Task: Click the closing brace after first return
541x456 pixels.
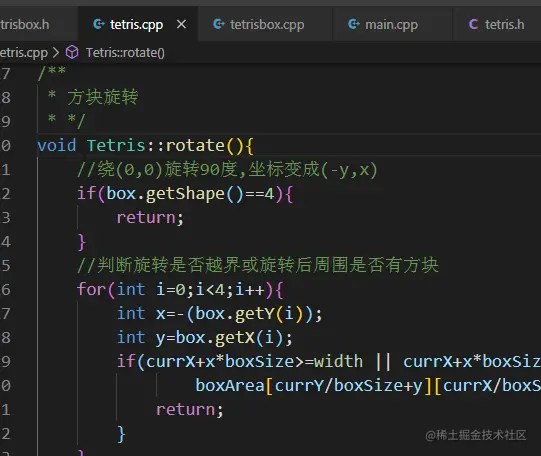Action: pos(81,242)
